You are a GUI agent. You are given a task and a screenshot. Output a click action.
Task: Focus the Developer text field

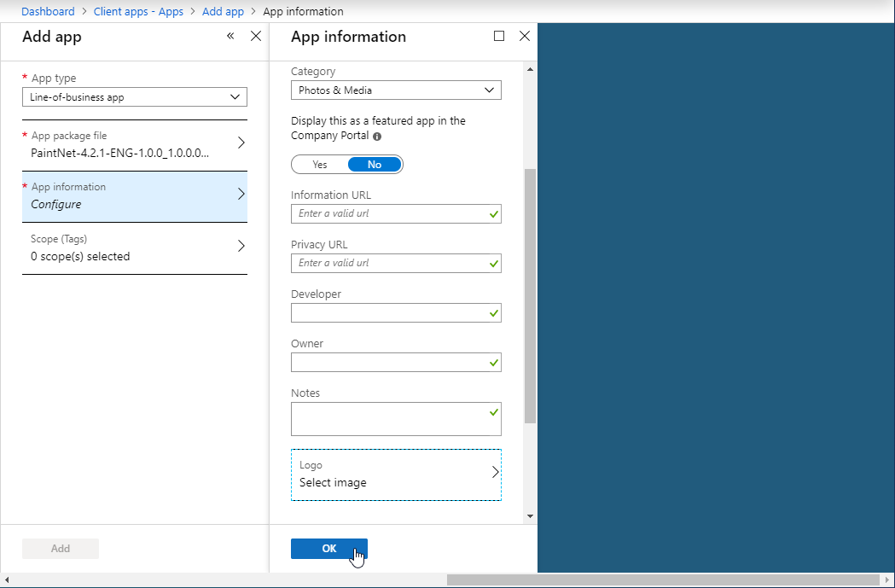389,313
